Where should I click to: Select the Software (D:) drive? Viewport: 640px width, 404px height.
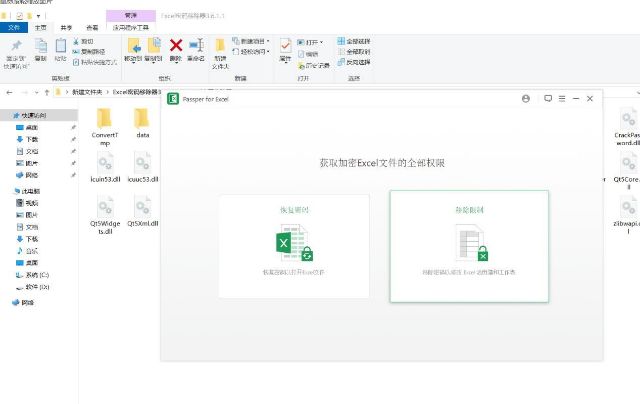click(x=32, y=287)
